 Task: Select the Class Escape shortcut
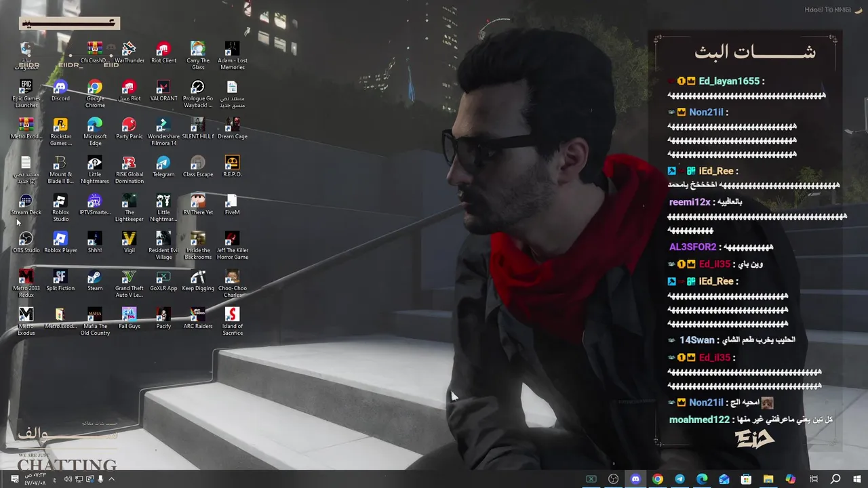[x=198, y=166]
